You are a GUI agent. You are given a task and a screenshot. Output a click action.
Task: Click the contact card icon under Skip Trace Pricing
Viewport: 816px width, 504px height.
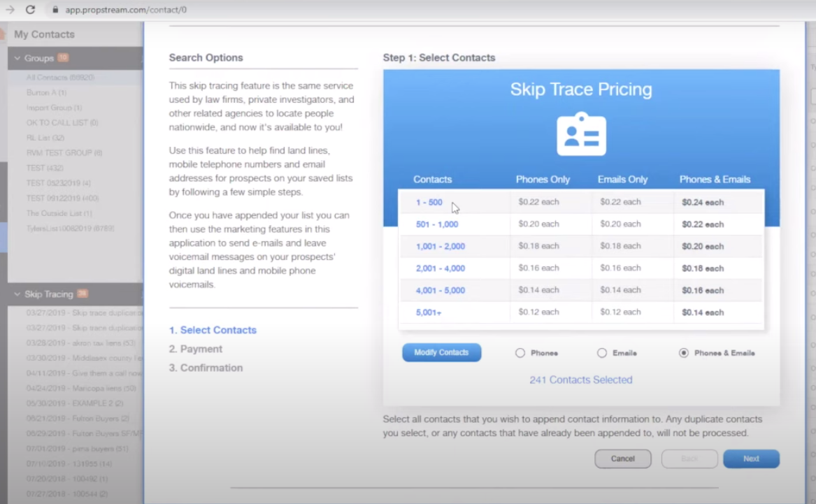(581, 134)
